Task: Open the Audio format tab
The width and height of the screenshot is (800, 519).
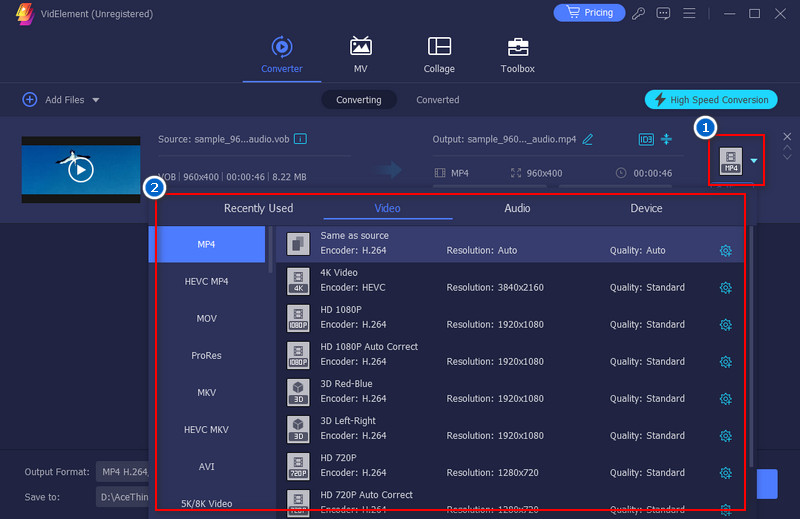Action: coord(517,208)
